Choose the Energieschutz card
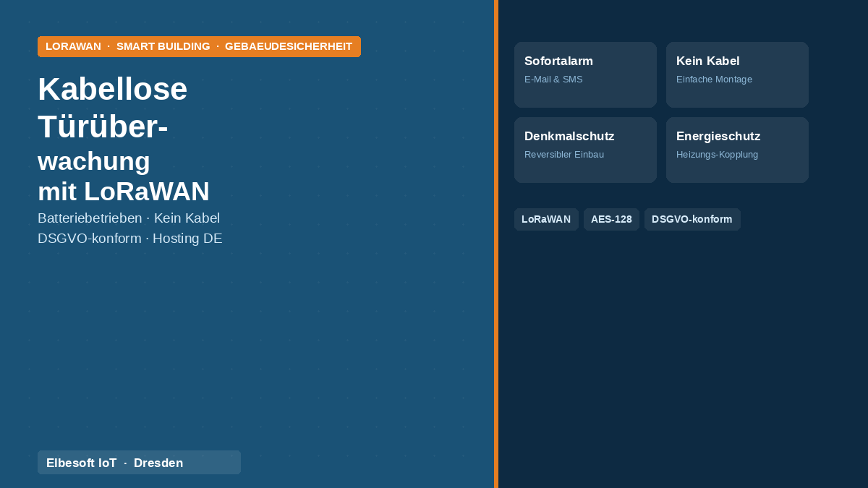 [x=737, y=150]
